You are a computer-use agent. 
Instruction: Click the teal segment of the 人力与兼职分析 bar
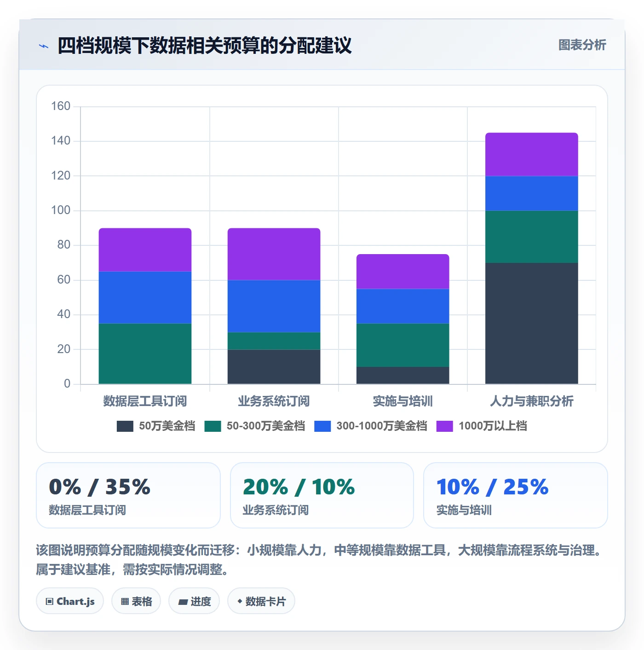point(531,237)
